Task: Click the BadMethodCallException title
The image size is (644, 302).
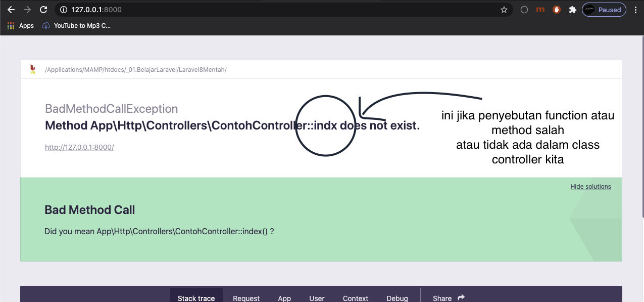Action: click(112, 109)
